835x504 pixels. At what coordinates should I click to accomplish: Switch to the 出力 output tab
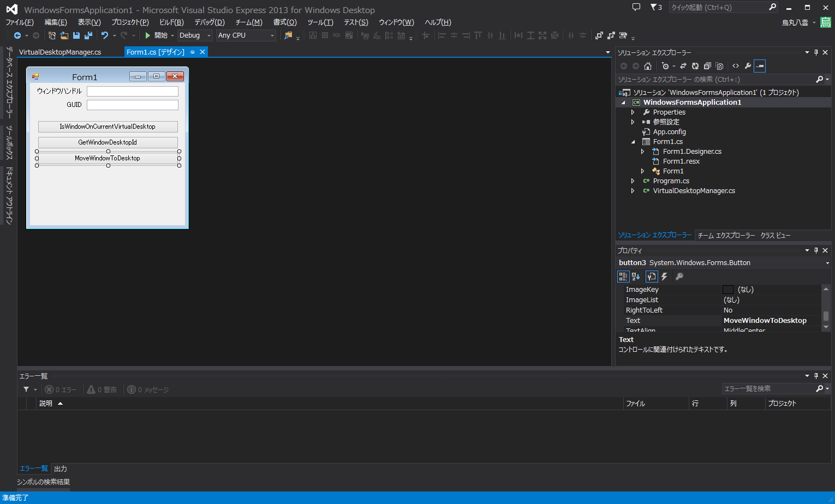coord(61,469)
